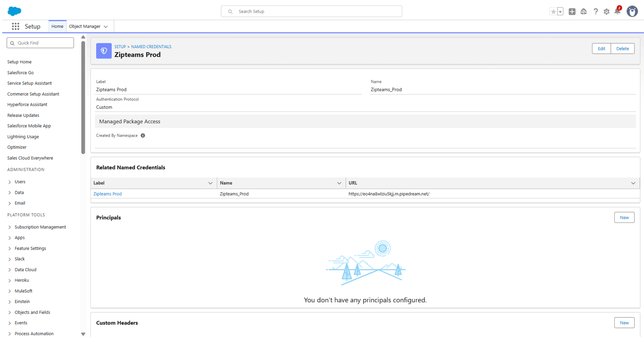The width and height of the screenshot is (644, 340).
Task: Click the Named Credential shield icon
Action: [104, 51]
